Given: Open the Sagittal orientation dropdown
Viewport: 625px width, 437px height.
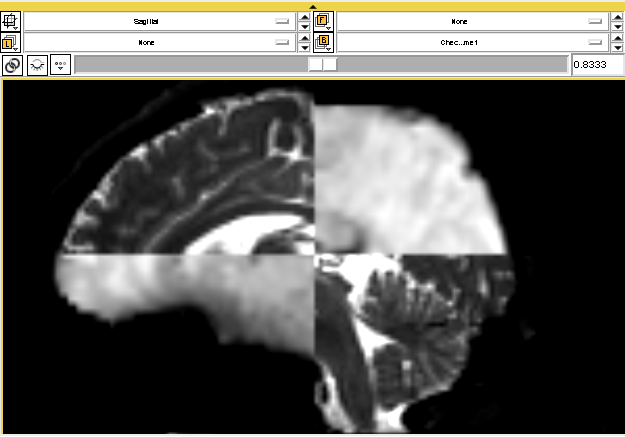Looking at the screenshot, I should tap(160, 20).
